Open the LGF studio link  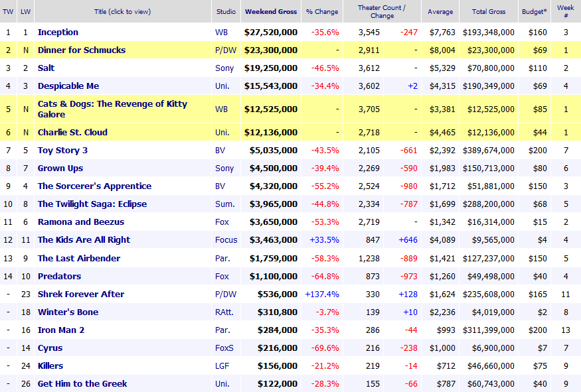(x=222, y=365)
